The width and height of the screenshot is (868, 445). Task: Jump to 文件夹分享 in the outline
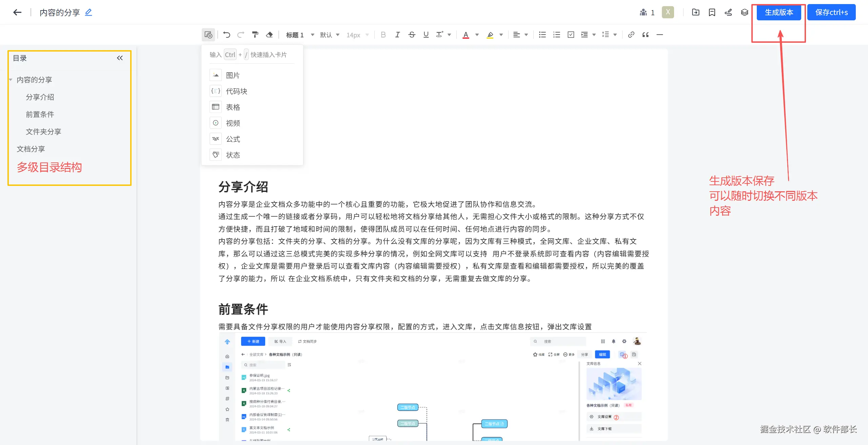(x=43, y=132)
